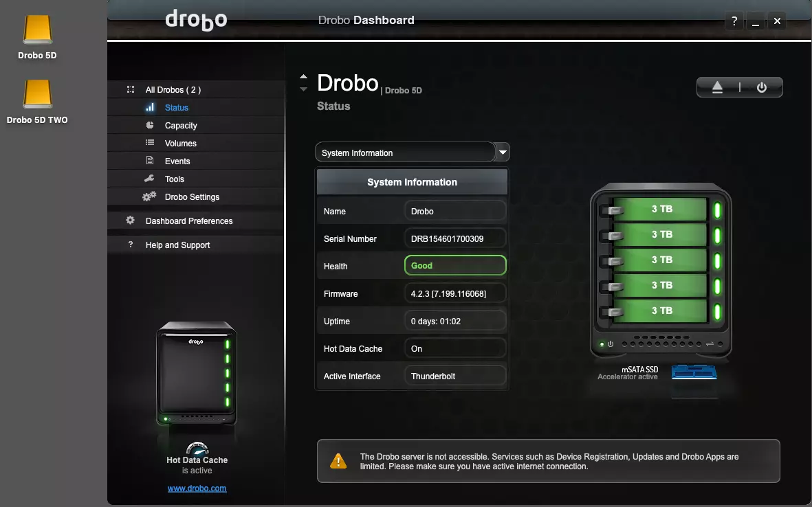Visit the www.drobo.com link

pos(197,488)
